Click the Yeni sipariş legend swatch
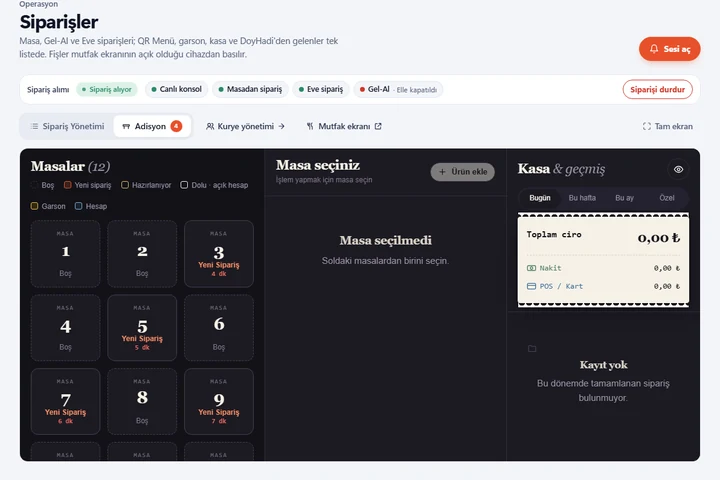Screen dimensions: 720x480 (68, 185)
